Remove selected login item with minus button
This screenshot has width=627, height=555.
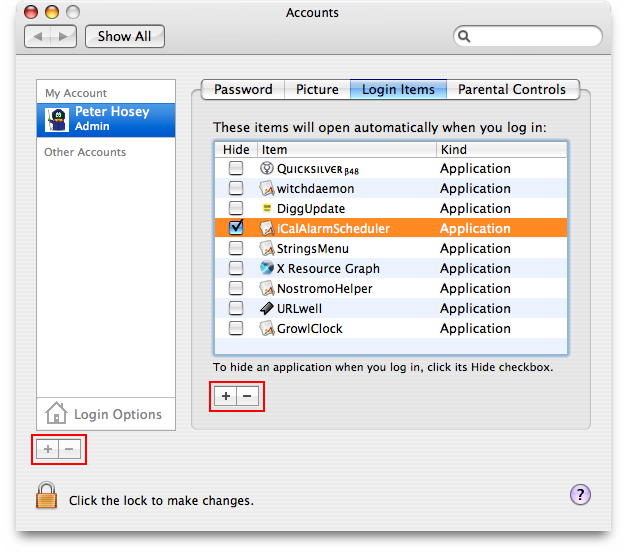(x=247, y=396)
